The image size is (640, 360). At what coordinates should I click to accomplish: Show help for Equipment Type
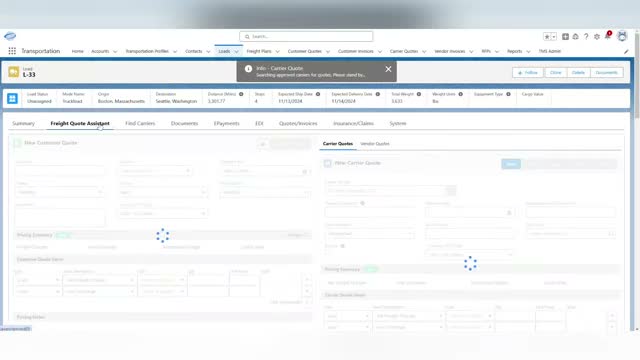pos(508,94)
